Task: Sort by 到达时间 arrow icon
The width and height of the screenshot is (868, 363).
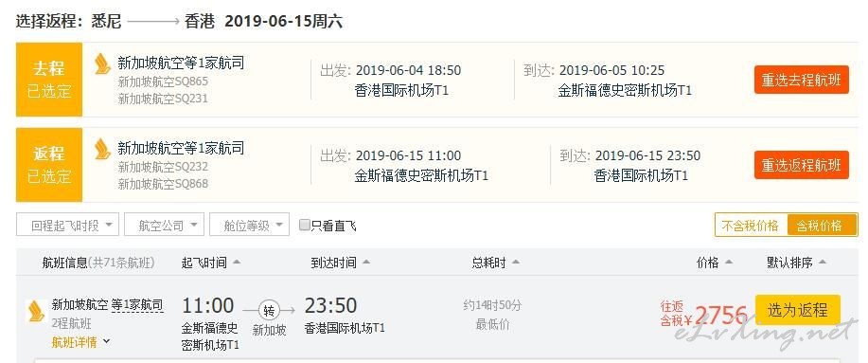Action: (x=366, y=263)
